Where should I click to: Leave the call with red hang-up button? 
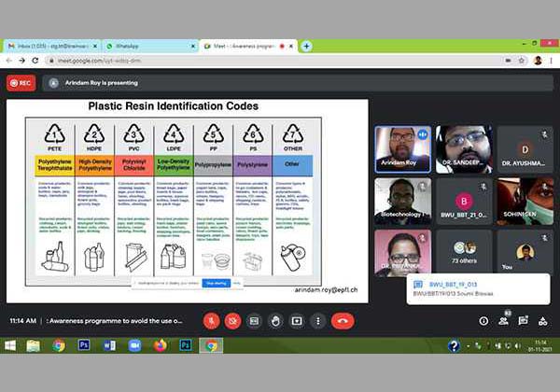pos(343,320)
